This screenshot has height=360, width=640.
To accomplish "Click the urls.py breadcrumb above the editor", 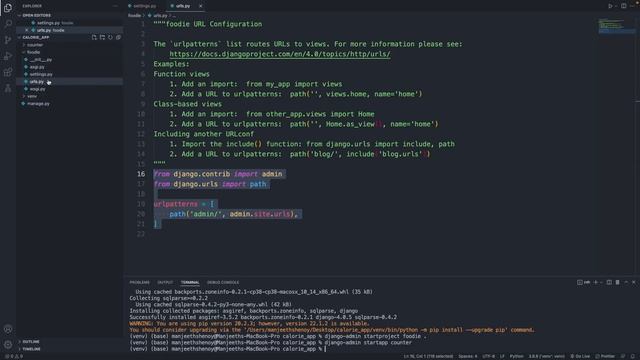I will [158, 16].
